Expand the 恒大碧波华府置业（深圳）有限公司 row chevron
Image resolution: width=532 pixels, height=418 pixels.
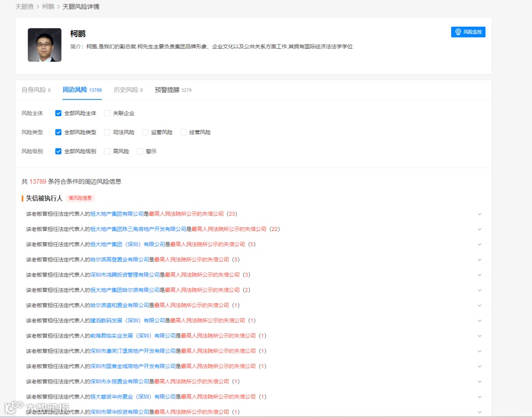pyautogui.click(x=479, y=397)
